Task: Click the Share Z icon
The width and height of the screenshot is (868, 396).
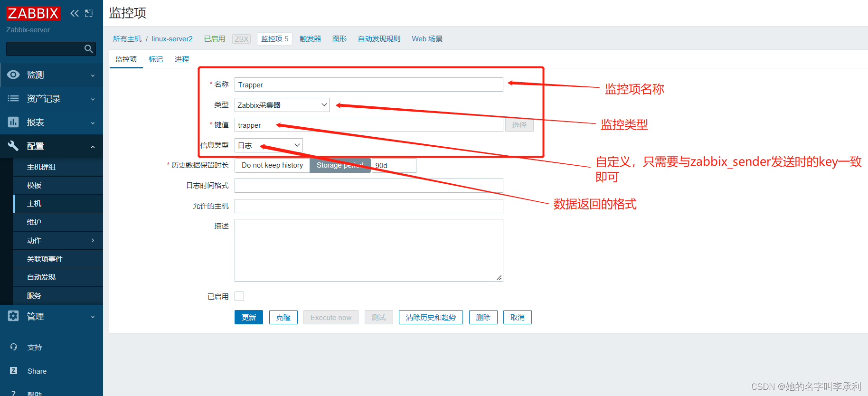Action: 13,371
